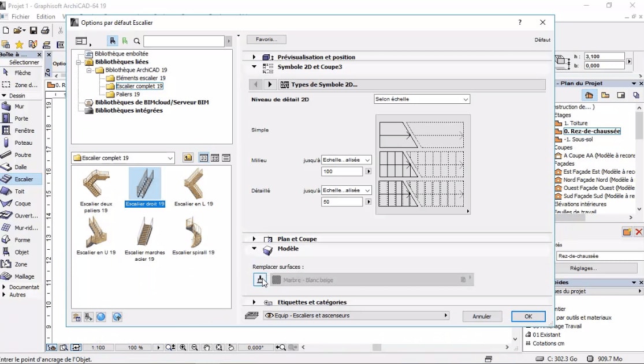Viewport: 644px width, 364px height.
Task: Click the Réglages button
Action: coord(583,268)
